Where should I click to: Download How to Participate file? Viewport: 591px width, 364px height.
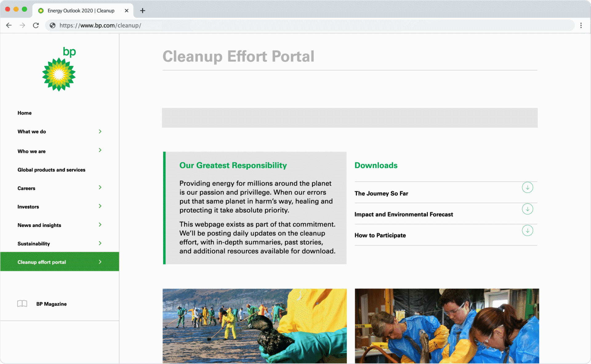click(527, 230)
